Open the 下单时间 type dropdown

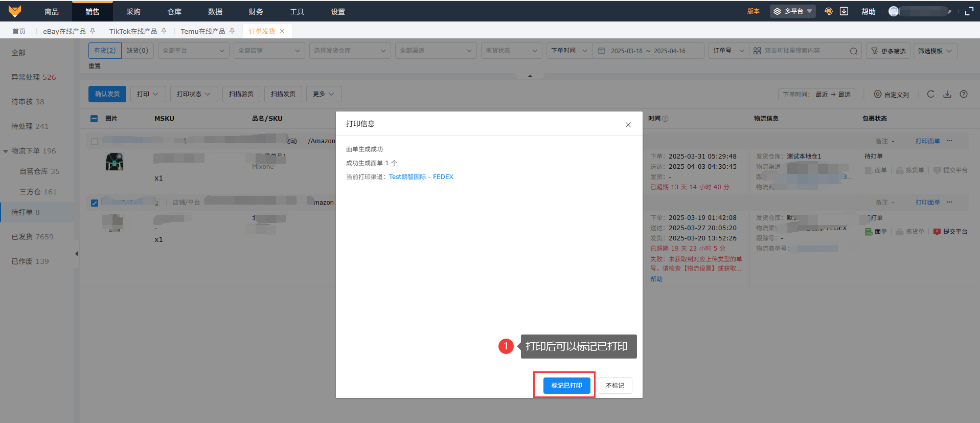pyautogui.click(x=569, y=51)
